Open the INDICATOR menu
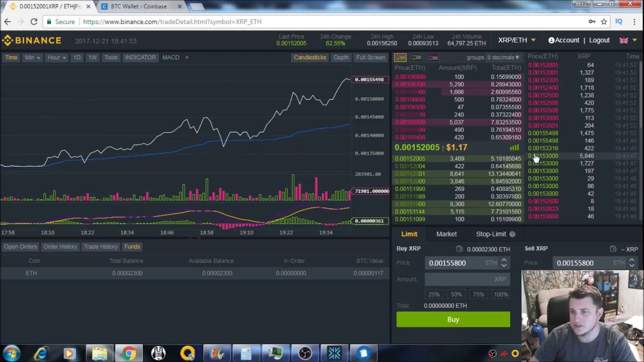This screenshot has width=644, height=362. pos(140,57)
